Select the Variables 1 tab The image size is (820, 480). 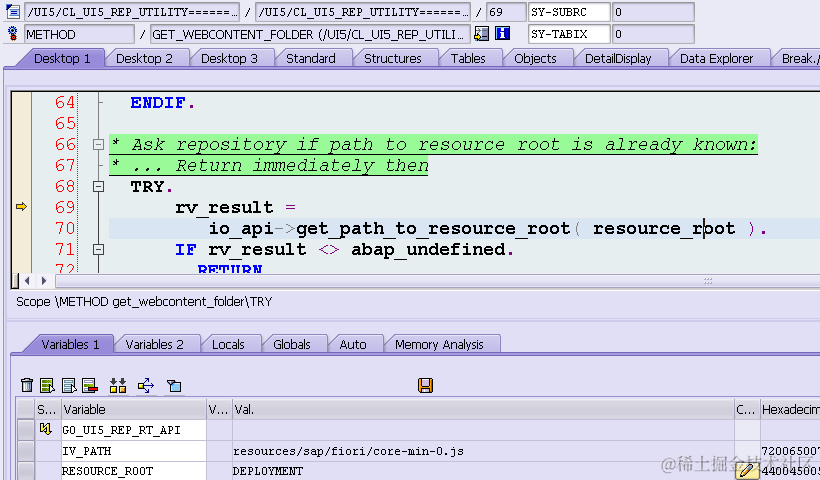coord(70,345)
